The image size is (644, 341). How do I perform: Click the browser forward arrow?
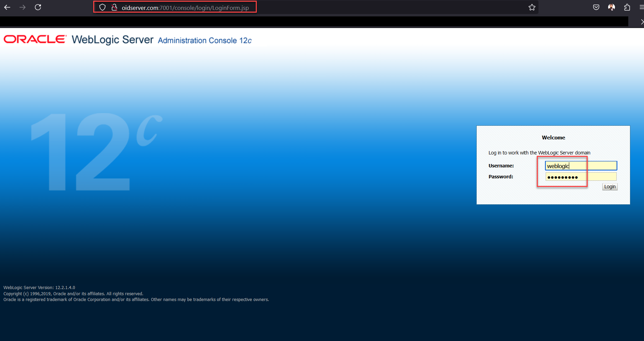(x=23, y=7)
